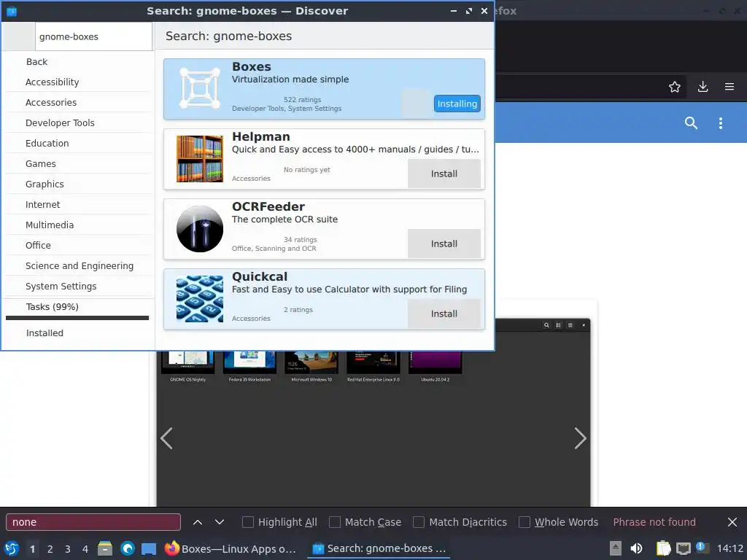Open Firefox hamburger menu
The height and width of the screenshot is (560, 747).
(x=729, y=87)
